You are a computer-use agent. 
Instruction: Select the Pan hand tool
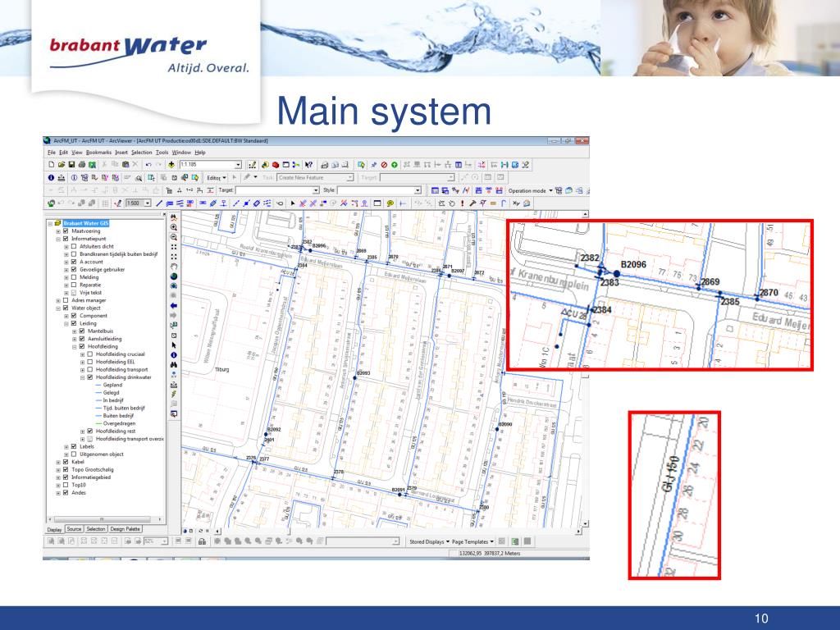pyautogui.click(x=174, y=267)
